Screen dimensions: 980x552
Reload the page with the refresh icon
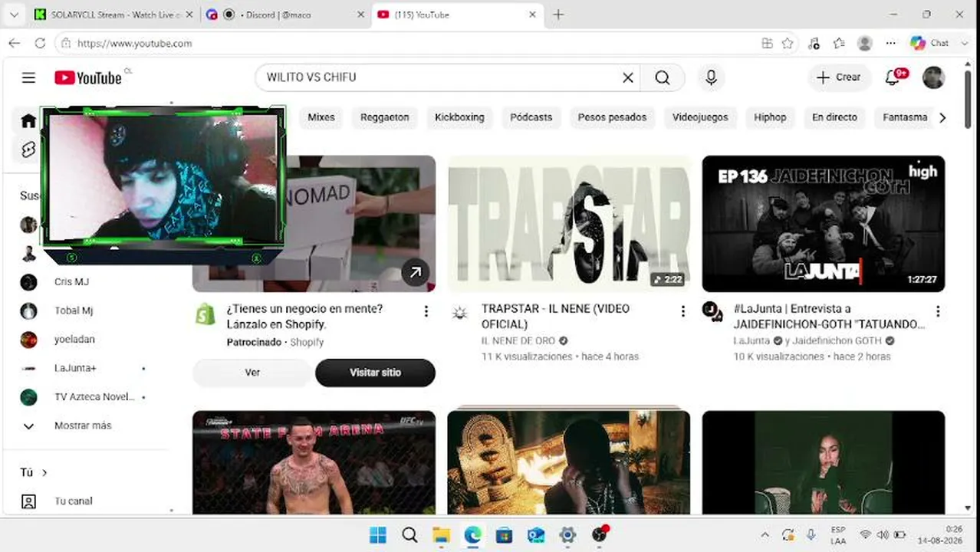point(40,44)
